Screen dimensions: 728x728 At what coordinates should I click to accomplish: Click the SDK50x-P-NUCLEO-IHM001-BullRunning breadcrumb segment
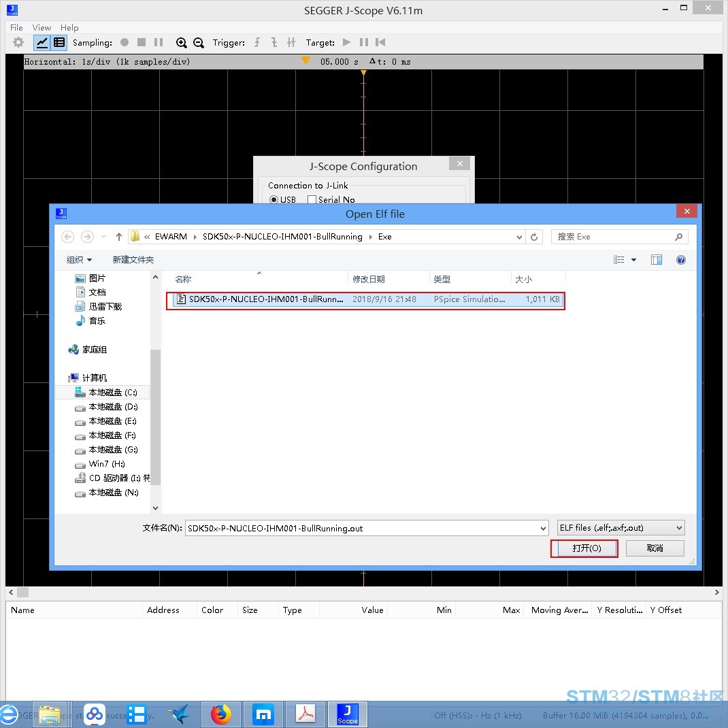coord(282,237)
